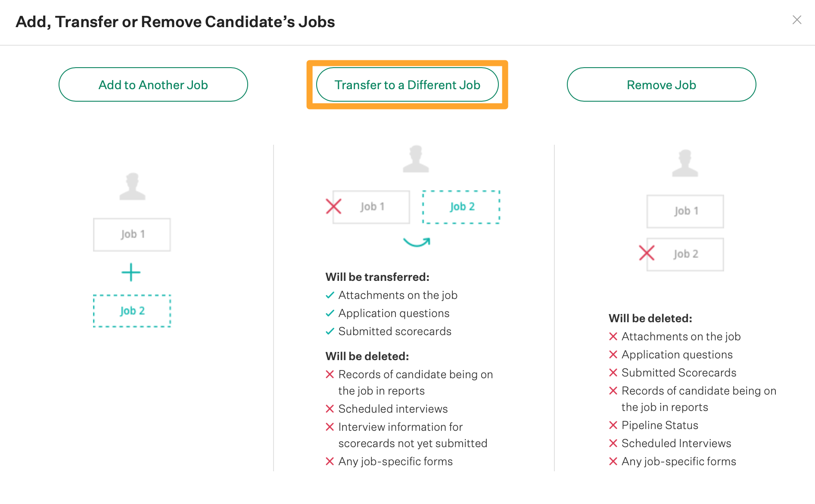Screen dimensions: 815x504
Task: Click the Job 1 box in the Add diagram
Action: 132,234
